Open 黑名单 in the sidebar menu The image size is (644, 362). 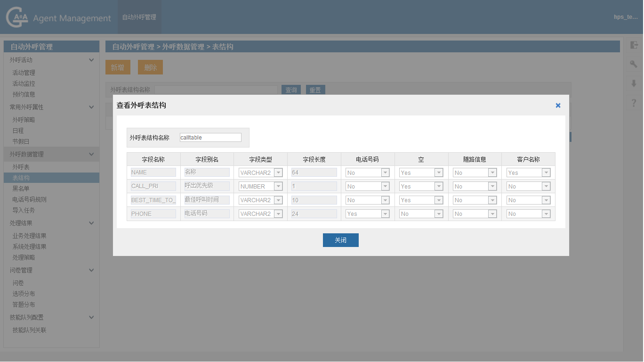pyautogui.click(x=21, y=189)
